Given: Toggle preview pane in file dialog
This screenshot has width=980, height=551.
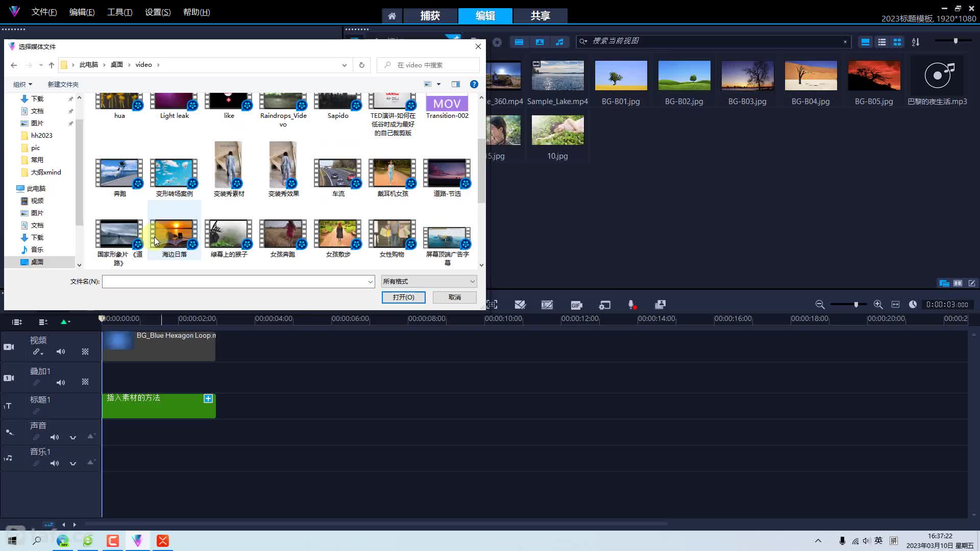Looking at the screenshot, I should [456, 84].
